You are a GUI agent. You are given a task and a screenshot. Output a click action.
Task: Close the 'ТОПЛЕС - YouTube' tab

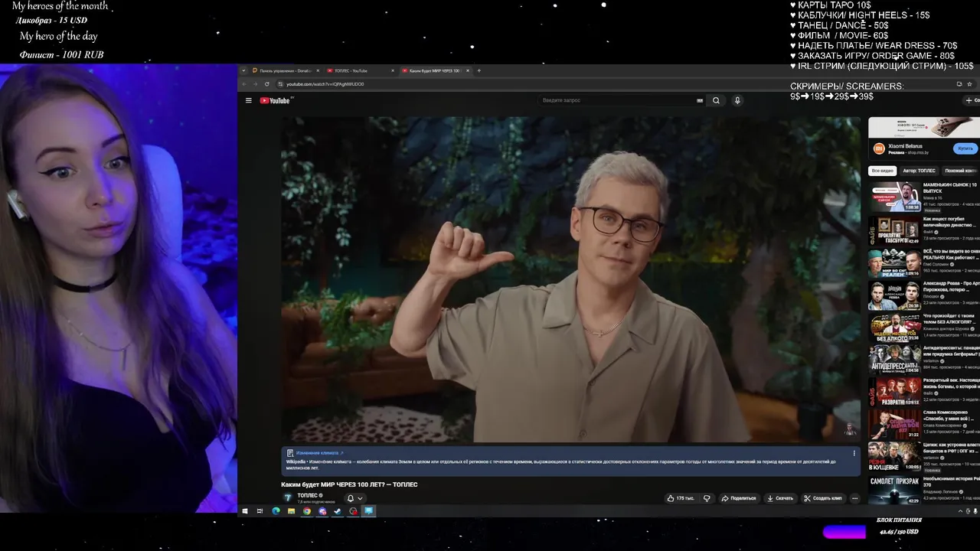(392, 70)
